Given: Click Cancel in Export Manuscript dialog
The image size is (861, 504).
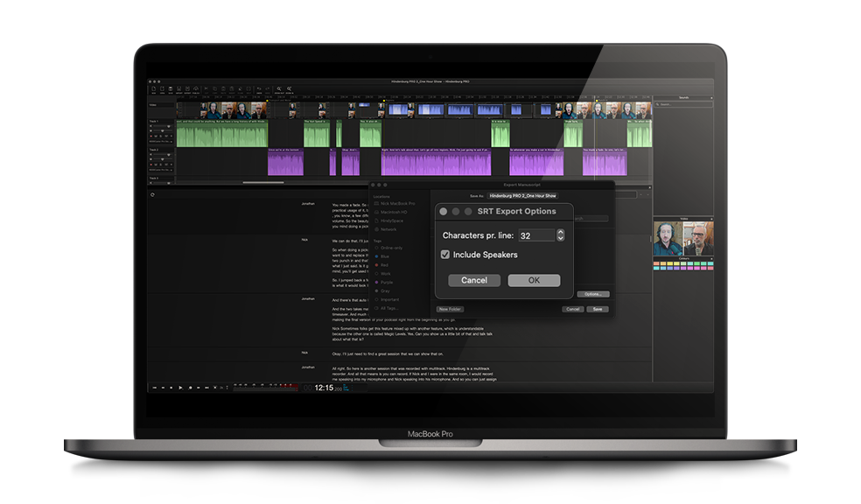Looking at the screenshot, I should pyautogui.click(x=573, y=309).
